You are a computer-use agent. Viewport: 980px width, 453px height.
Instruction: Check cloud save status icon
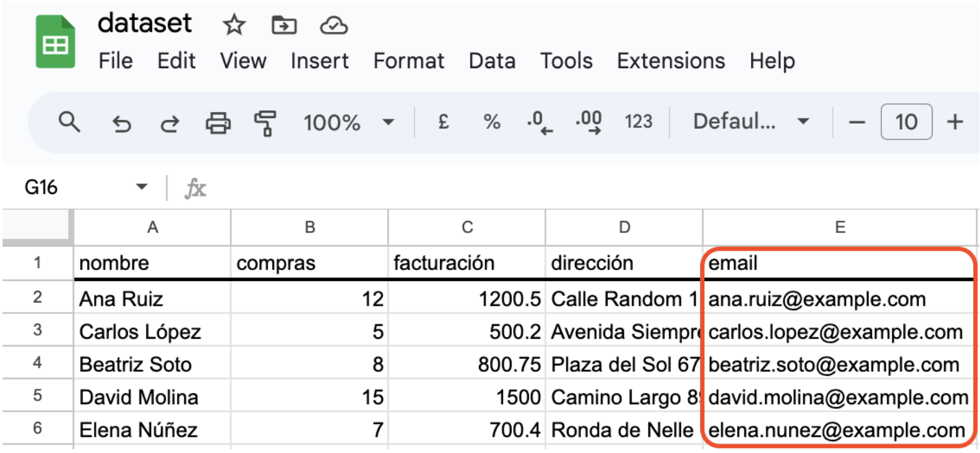(334, 26)
